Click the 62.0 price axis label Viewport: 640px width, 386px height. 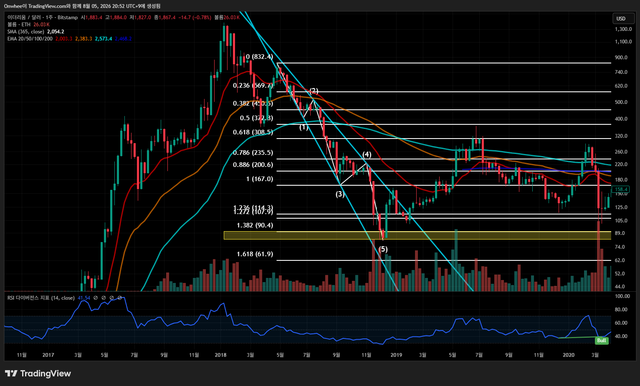click(x=620, y=260)
